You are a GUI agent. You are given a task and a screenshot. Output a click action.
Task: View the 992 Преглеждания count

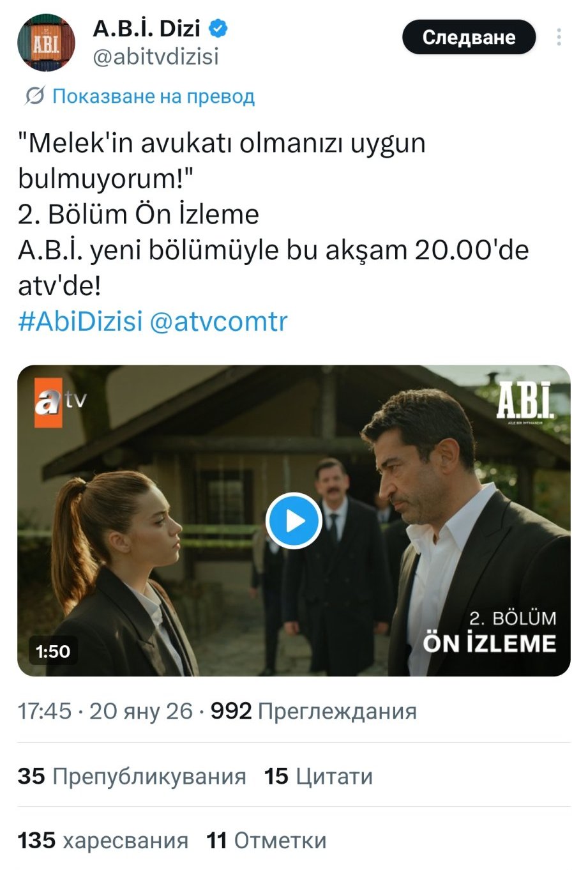(x=313, y=711)
